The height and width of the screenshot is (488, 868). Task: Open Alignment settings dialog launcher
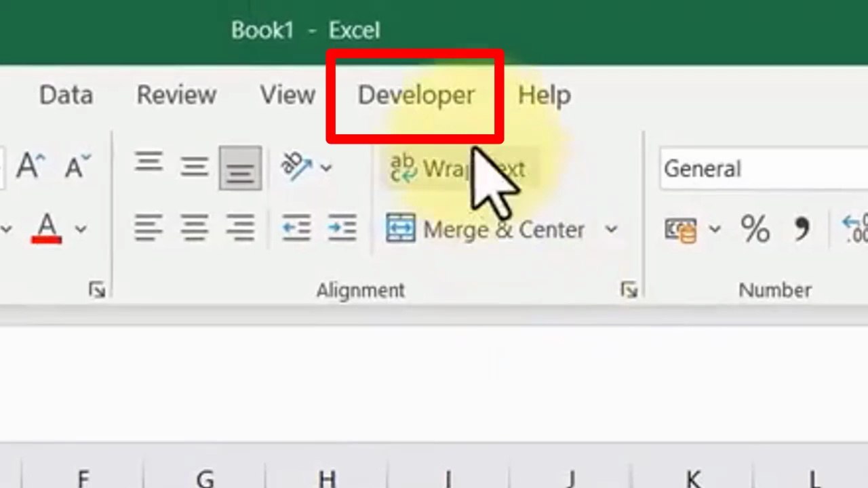pos(629,290)
